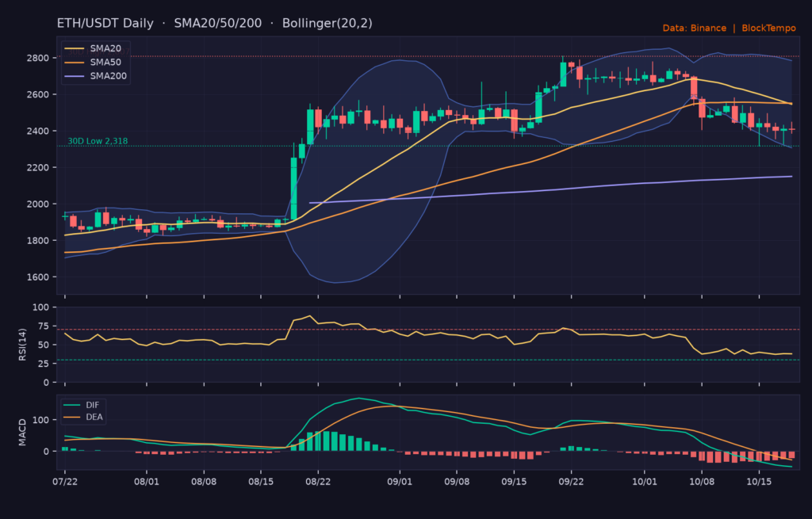812x519 pixels.
Task: Click the BlockTempo attribution text
Action: [768, 28]
